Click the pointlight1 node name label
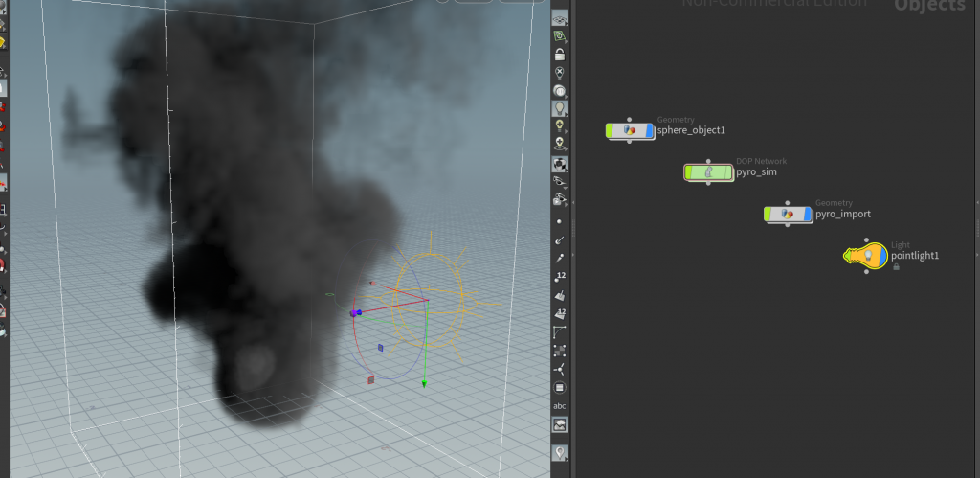 (x=915, y=255)
